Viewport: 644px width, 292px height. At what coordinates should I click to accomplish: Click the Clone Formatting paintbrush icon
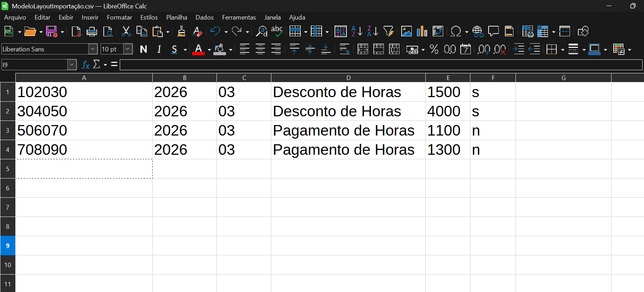(181, 31)
